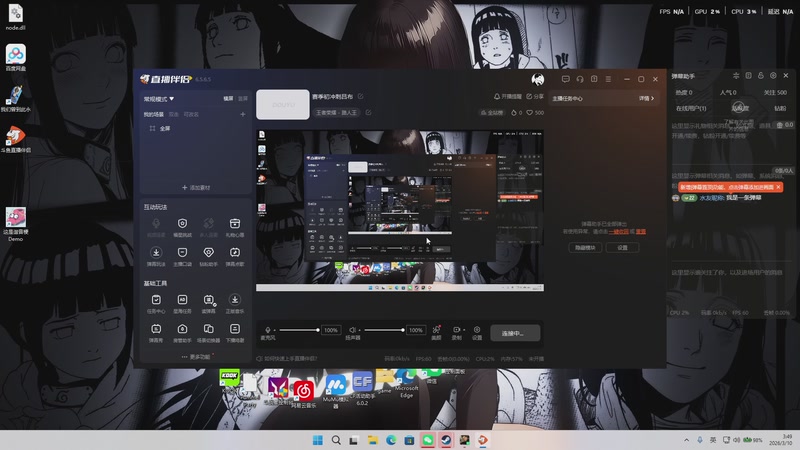Open the danmaku overlay tool in 基础工具
This screenshot has width=800, height=450.
tap(208, 304)
